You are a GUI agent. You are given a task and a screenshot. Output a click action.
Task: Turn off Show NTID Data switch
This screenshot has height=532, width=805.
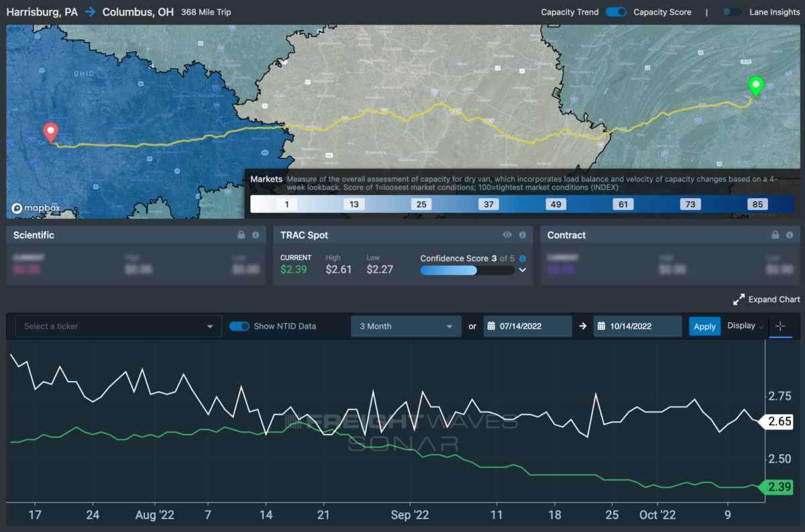[239, 326]
